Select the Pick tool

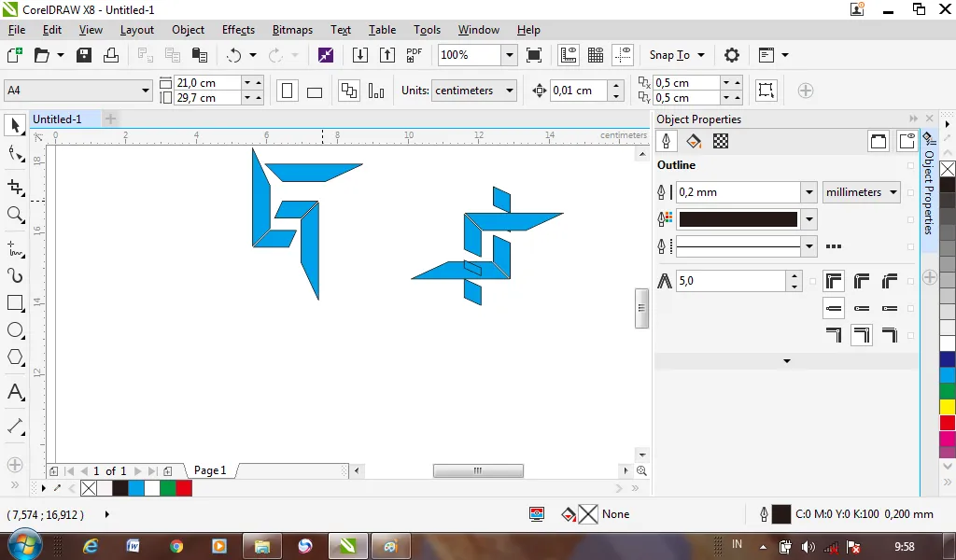tap(15, 125)
